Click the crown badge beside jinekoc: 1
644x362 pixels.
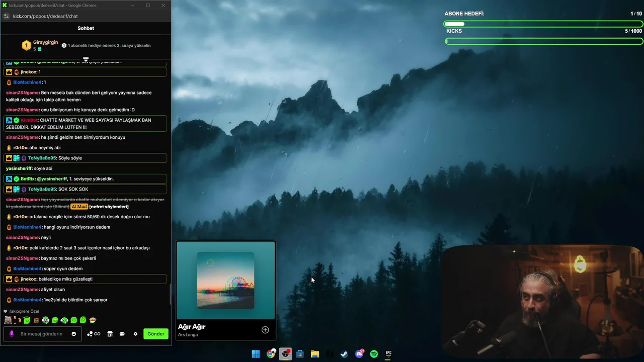click(9, 72)
